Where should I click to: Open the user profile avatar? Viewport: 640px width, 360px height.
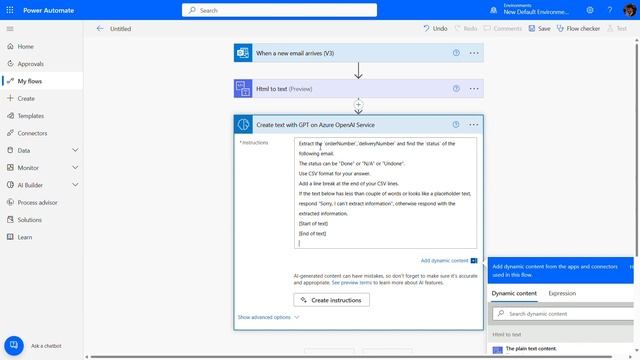tap(629, 10)
